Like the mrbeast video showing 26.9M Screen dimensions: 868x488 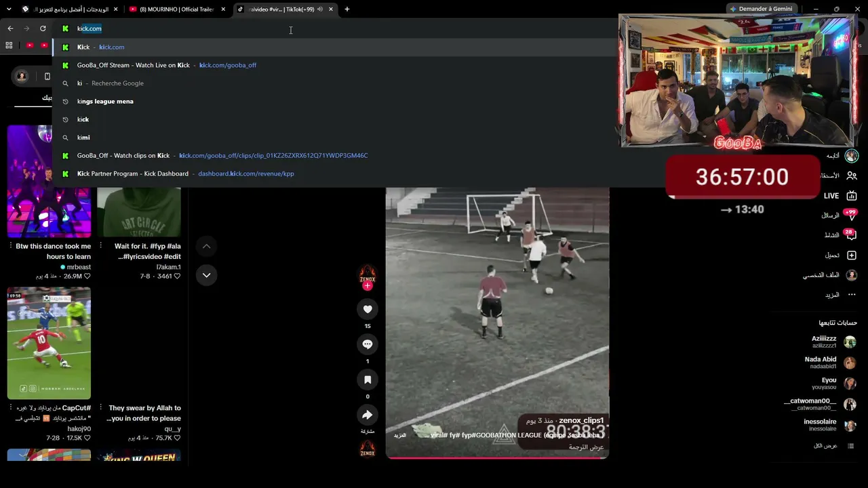[x=87, y=277]
